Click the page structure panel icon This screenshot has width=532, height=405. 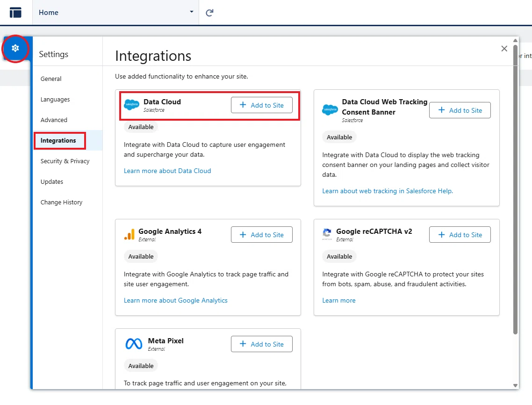point(15,13)
